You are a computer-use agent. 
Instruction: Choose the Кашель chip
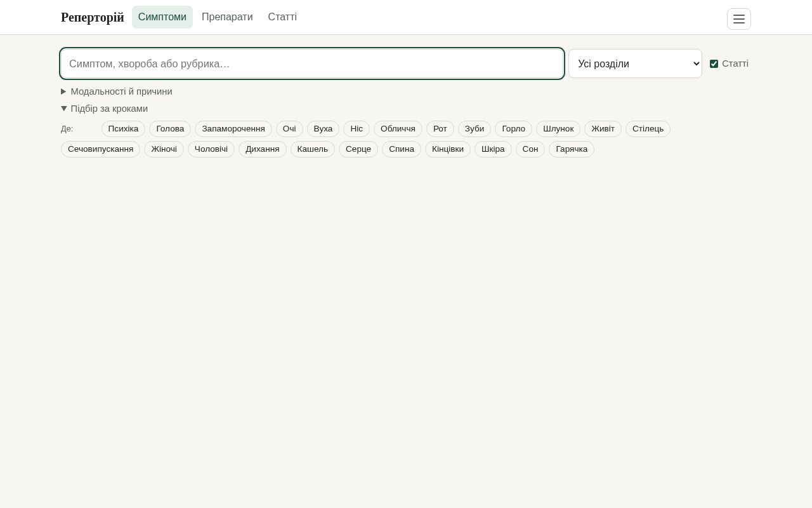(313, 149)
